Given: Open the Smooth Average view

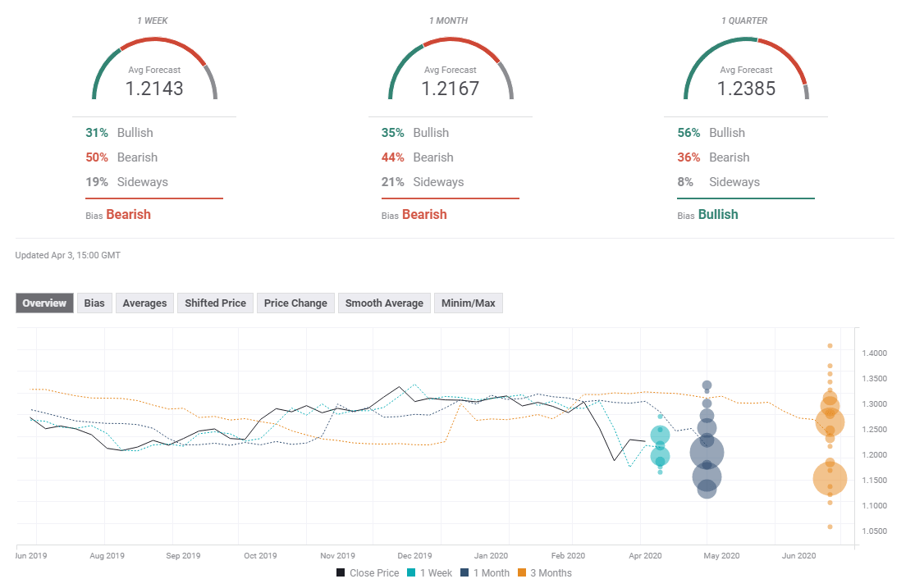Looking at the screenshot, I should point(384,303).
